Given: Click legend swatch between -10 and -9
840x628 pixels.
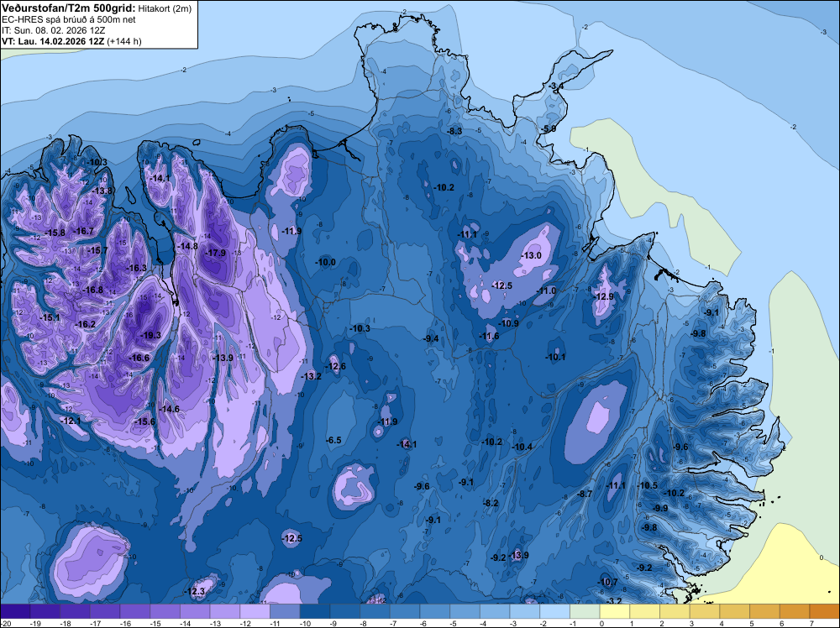Looking at the screenshot, I should [x=315, y=611].
